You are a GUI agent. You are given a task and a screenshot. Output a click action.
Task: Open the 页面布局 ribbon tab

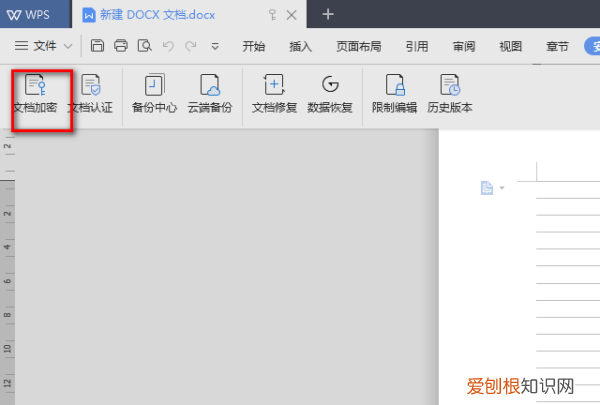click(359, 46)
